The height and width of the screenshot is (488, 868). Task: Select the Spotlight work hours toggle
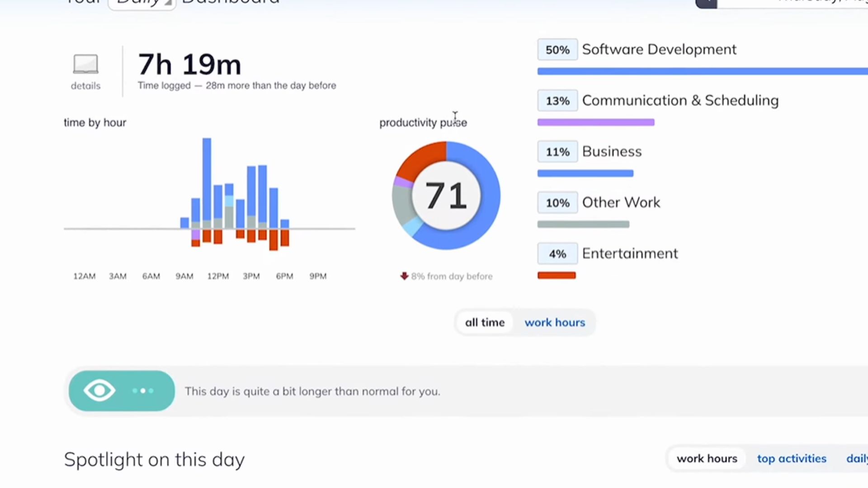707,459
